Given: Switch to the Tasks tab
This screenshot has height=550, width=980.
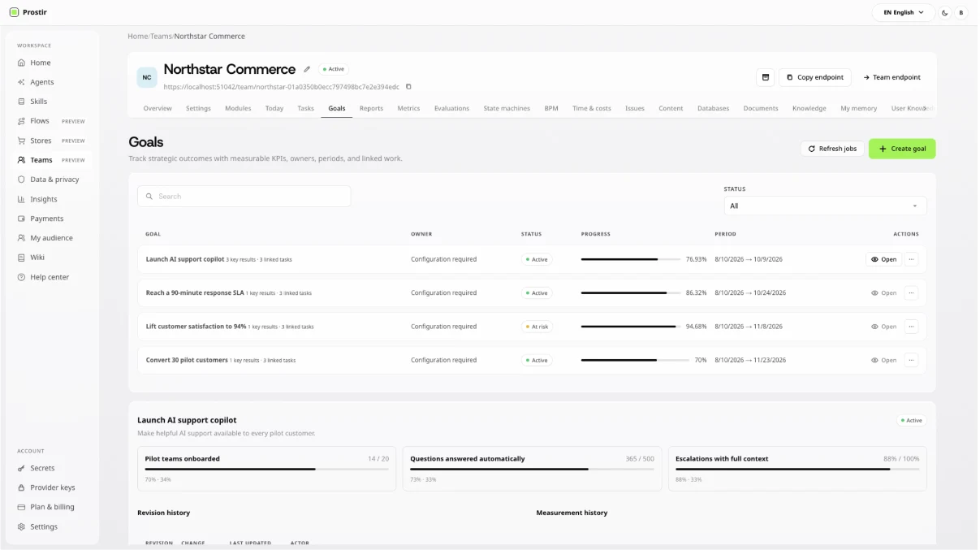Looking at the screenshot, I should [305, 108].
